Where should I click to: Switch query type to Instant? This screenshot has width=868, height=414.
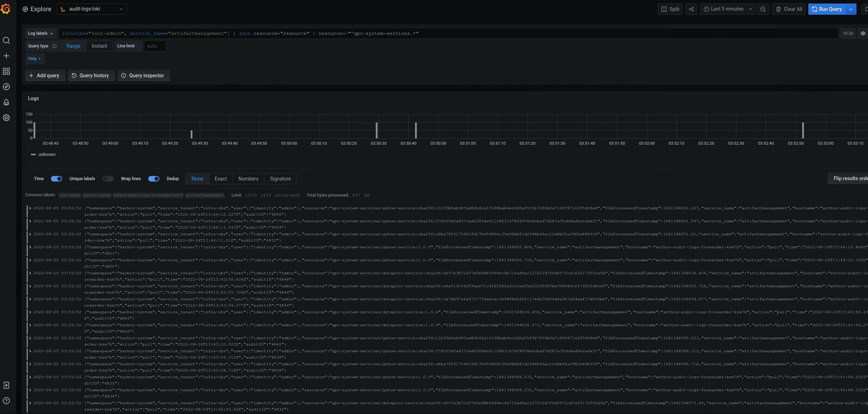pyautogui.click(x=99, y=46)
